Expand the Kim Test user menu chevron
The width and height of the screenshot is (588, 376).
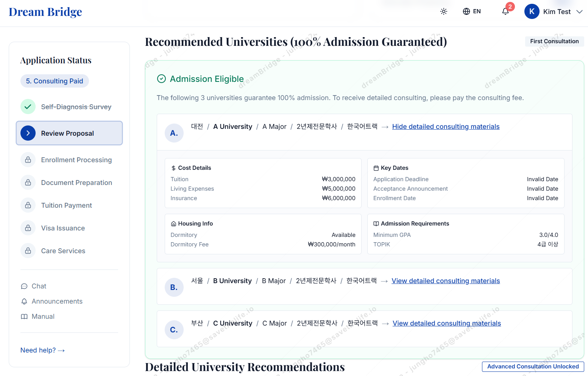579,12
